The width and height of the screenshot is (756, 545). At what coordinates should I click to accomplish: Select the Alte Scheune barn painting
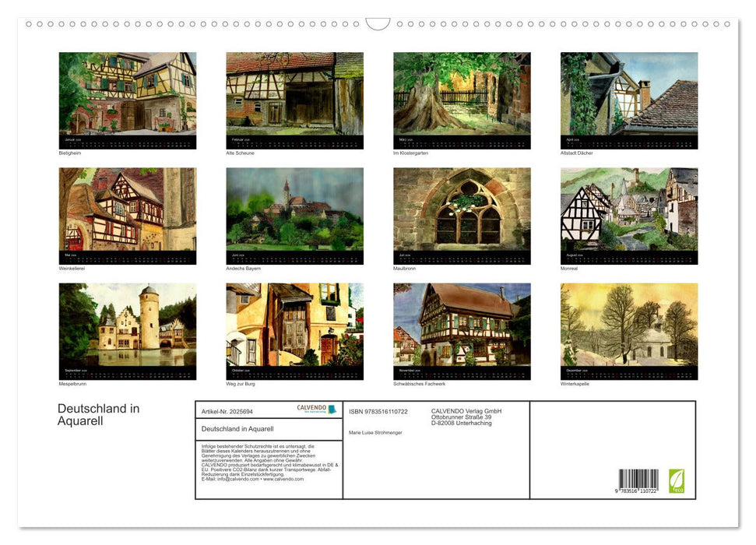click(294, 95)
